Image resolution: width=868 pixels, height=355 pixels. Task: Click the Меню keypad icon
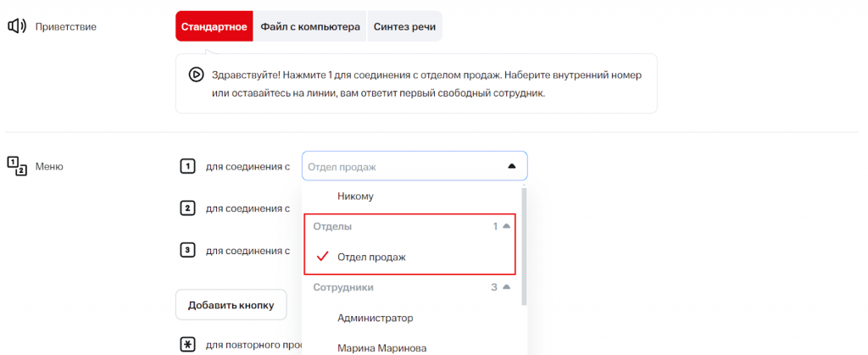(17, 166)
